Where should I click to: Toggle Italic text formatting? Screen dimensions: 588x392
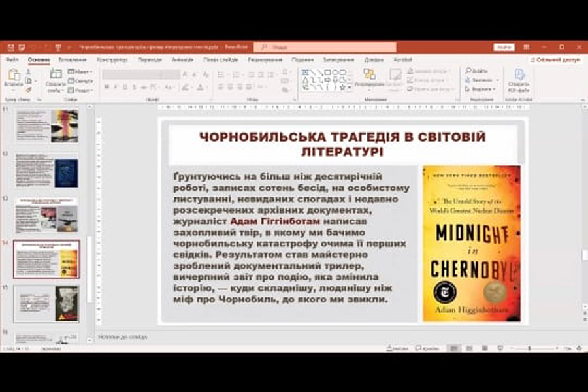point(116,88)
